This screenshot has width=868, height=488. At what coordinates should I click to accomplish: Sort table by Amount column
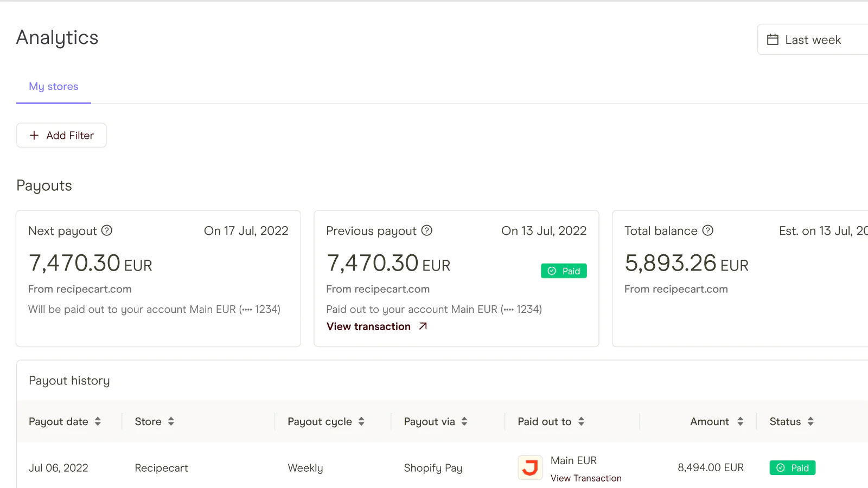pyautogui.click(x=740, y=421)
